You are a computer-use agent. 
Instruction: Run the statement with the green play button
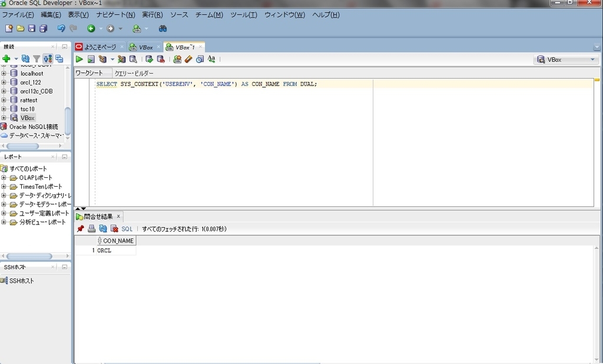coord(79,59)
